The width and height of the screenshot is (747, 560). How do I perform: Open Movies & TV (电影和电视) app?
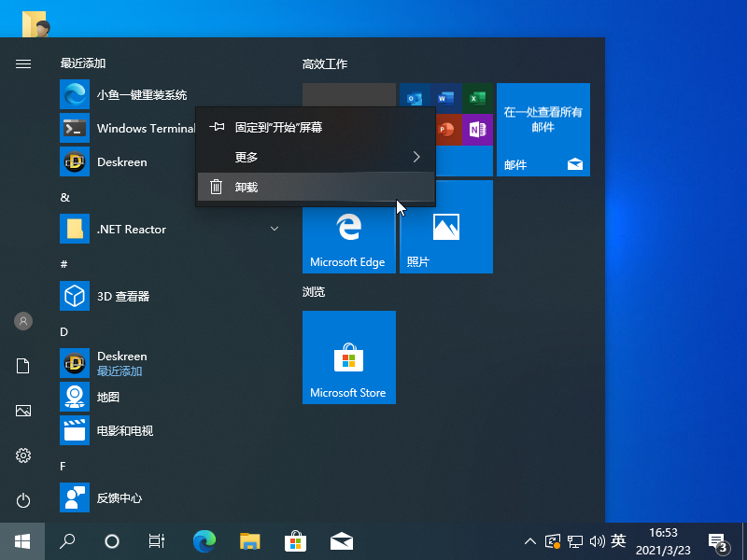[124, 430]
